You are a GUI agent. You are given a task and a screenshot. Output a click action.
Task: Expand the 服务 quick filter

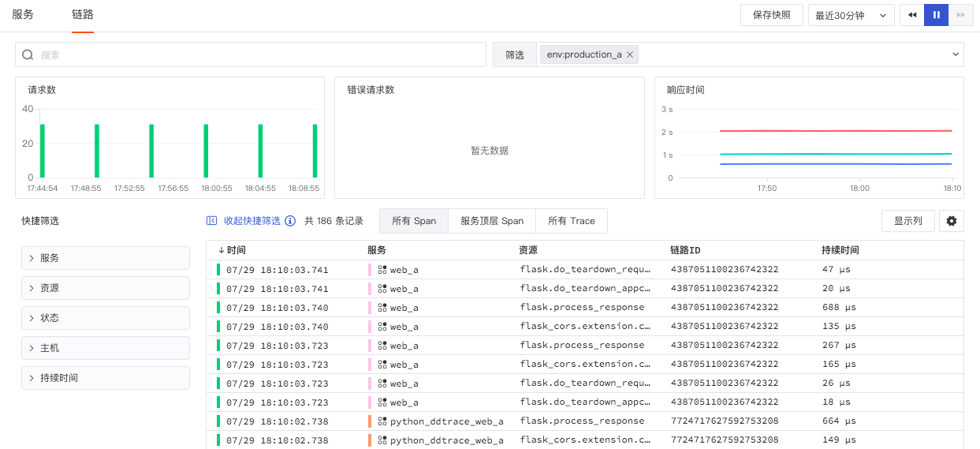[106, 258]
